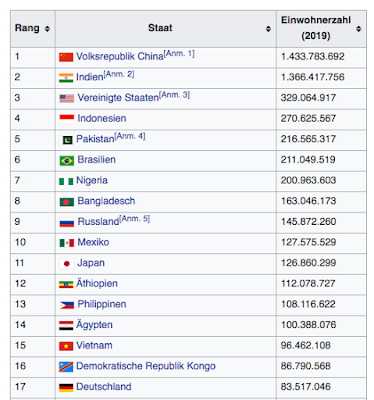Click the India flag icon
Viewport: 374px width, 400px height.
[66, 78]
